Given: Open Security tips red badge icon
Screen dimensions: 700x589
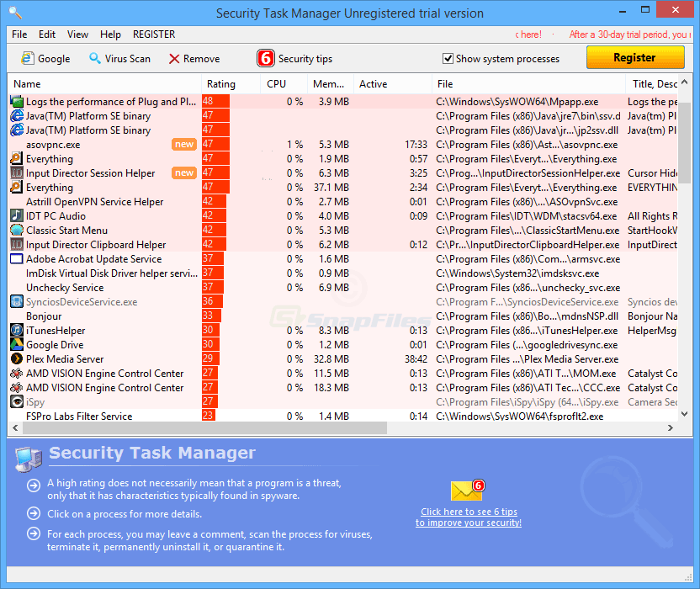Looking at the screenshot, I should pos(266,59).
